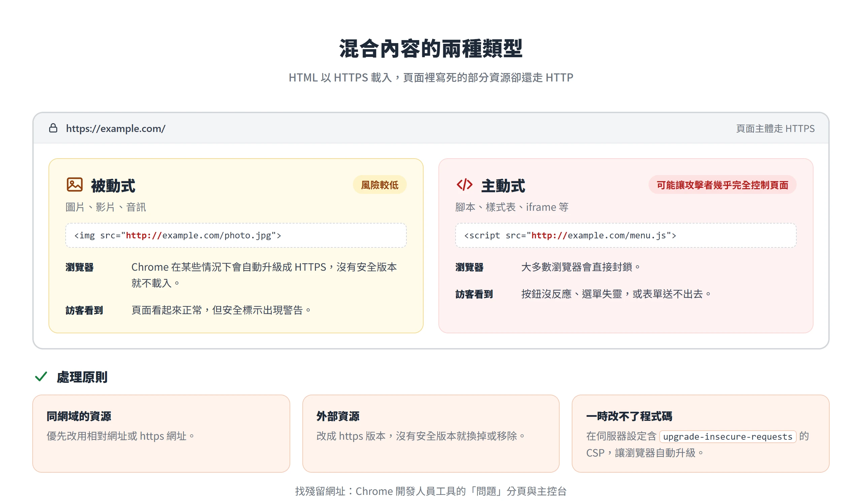The image size is (862, 504).
Task: Click the CSP，讓瀏覽器自動升級 text
Action: [645, 453]
